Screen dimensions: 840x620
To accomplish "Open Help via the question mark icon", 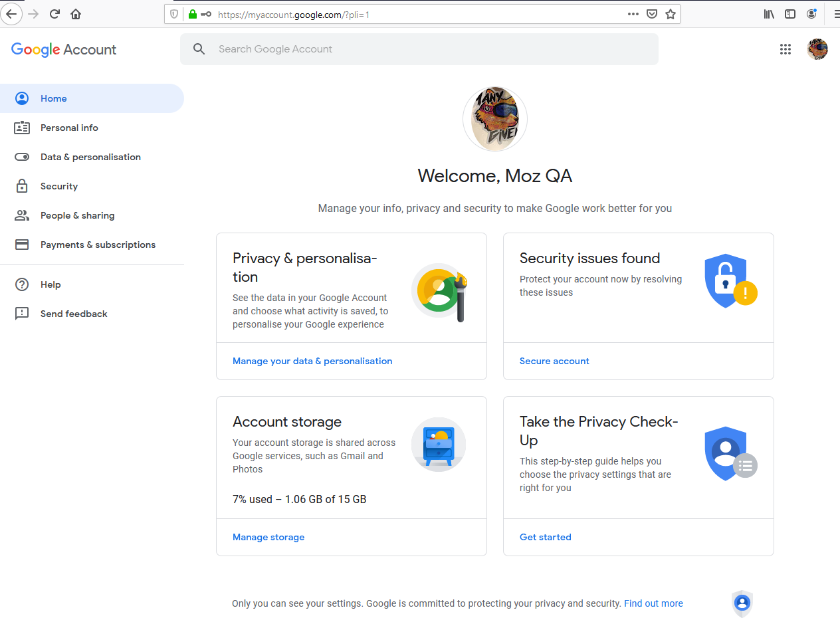I will click(22, 284).
